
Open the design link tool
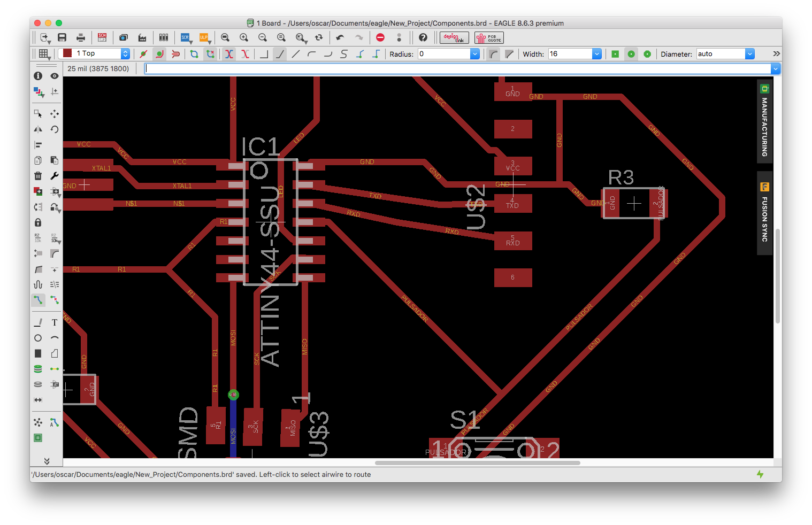454,37
